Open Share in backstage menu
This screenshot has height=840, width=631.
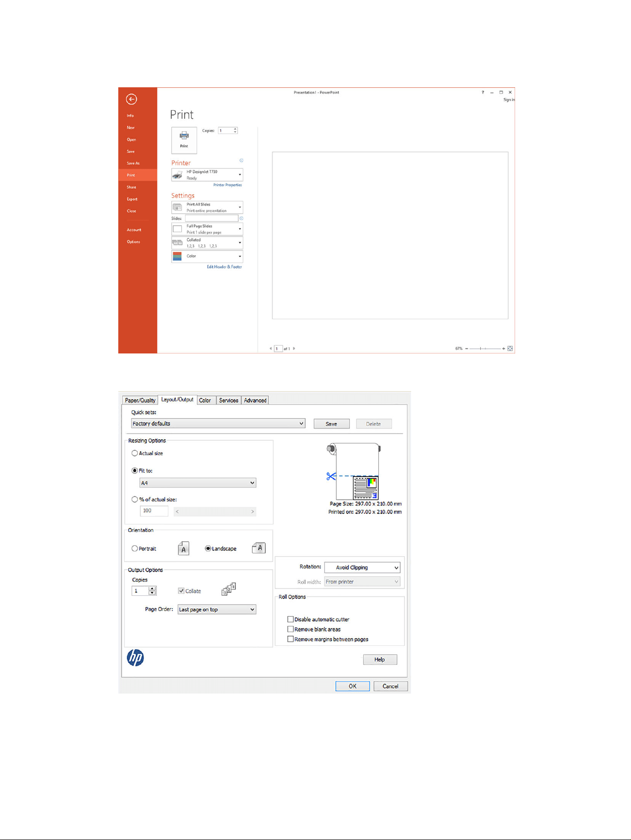coord(131,187)
